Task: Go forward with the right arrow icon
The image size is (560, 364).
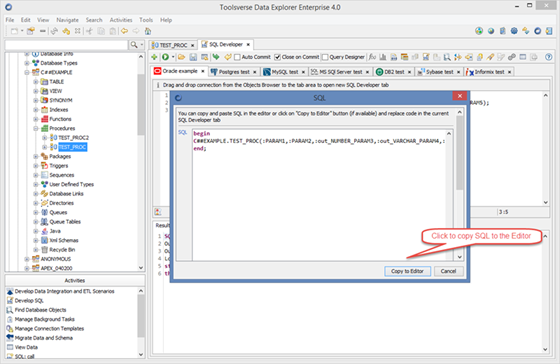Action: [x=136, y=31]
